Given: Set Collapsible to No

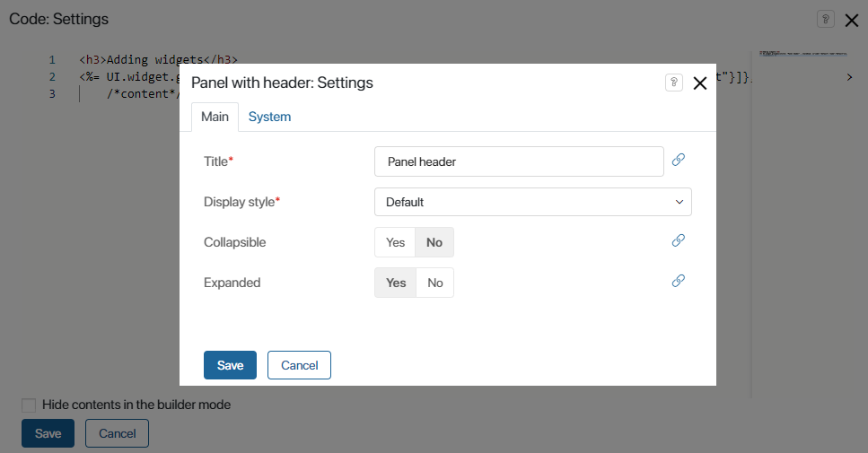Looking at the screenshot, I should pyautogui.click(x=434, y=242).
